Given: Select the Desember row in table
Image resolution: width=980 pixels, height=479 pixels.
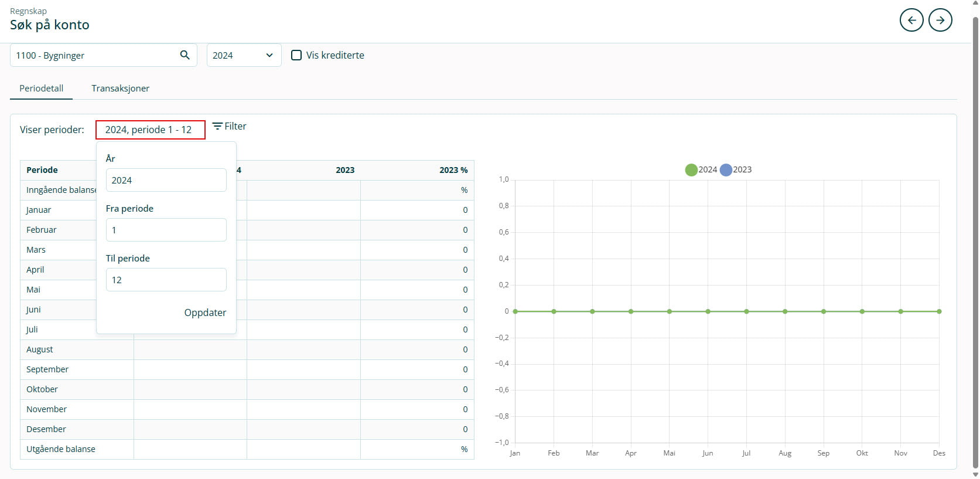Looking at the screenshot, I should pos(46,429).
